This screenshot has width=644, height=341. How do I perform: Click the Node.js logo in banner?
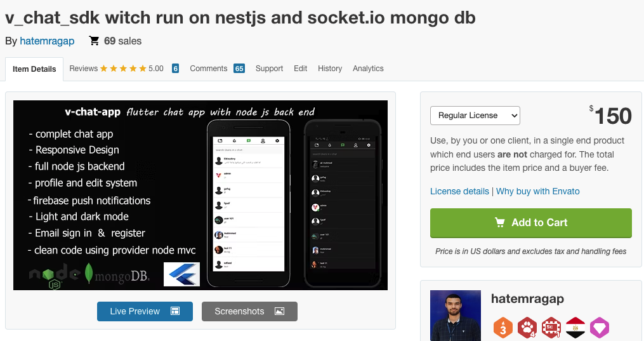pyautogui.click(x=55, y=276)
